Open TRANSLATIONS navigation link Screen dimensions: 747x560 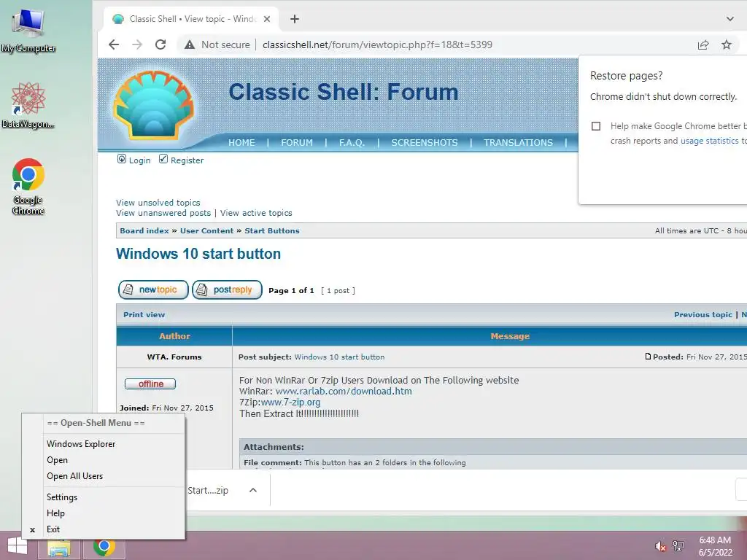pos(519,143)
